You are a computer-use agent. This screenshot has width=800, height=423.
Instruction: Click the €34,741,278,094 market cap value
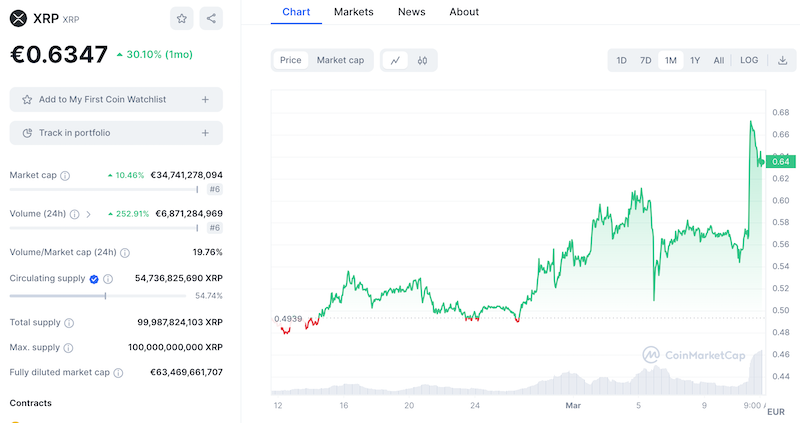[186, 175]
